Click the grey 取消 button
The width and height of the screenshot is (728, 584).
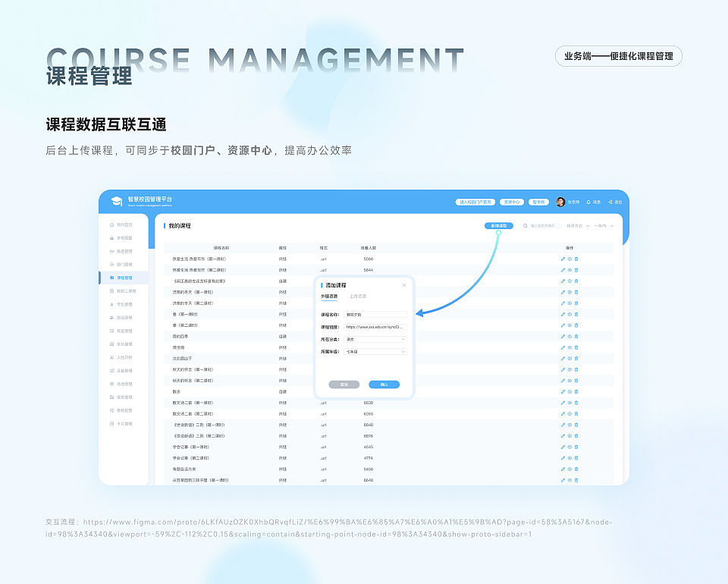pyautogui.click(x=344, y=385)
